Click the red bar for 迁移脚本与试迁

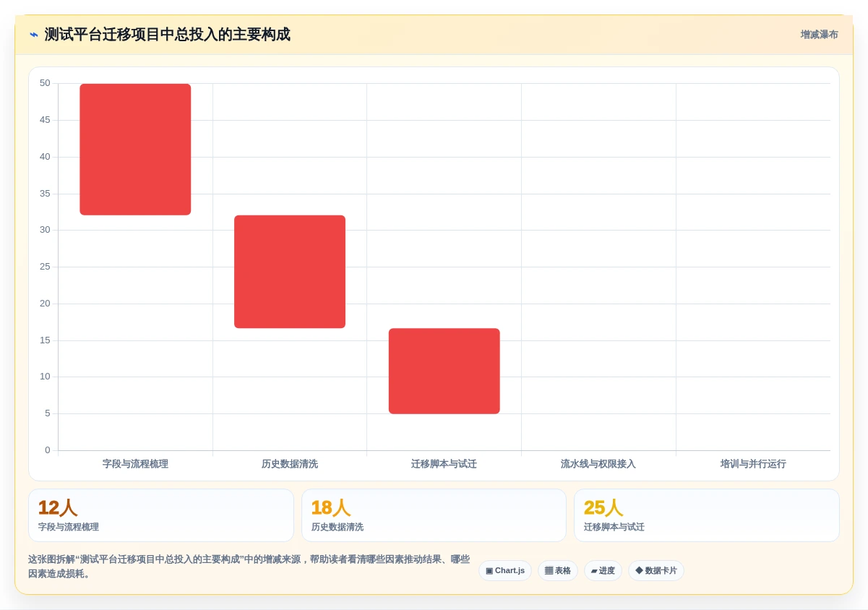click(x=444, y=371)
